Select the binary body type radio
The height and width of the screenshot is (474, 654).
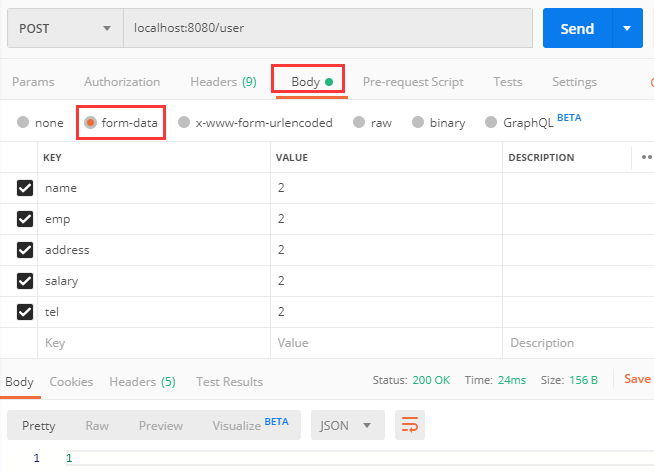tap(418, 122)
